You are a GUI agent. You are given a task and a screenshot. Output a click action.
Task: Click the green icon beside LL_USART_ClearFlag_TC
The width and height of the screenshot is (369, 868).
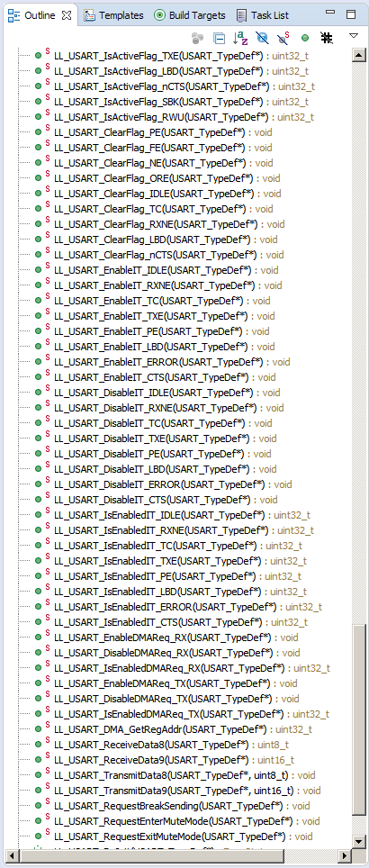(x=39, y=209)
